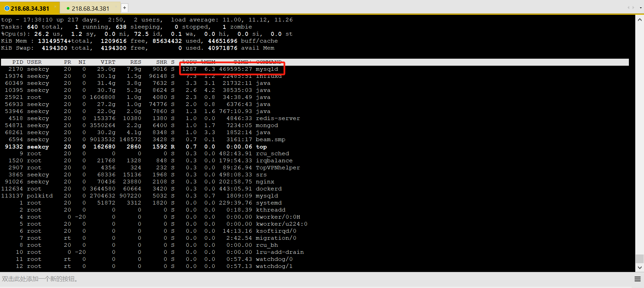This screenshot has height=288, width=644.
Task: Click the 40971876 avail Mem value
Action: tap(223, 48)
